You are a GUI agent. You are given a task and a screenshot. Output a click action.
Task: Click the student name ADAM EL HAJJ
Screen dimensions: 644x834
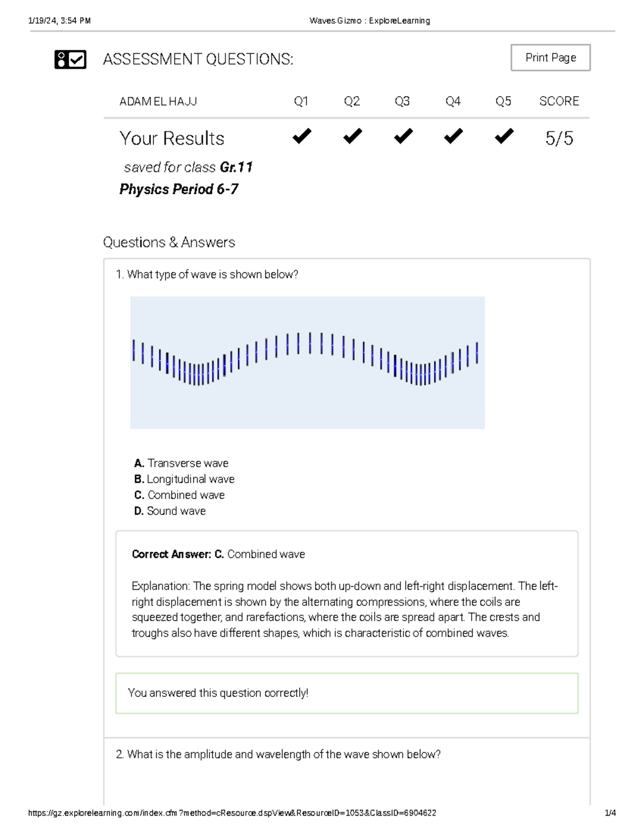click(159, 100)
